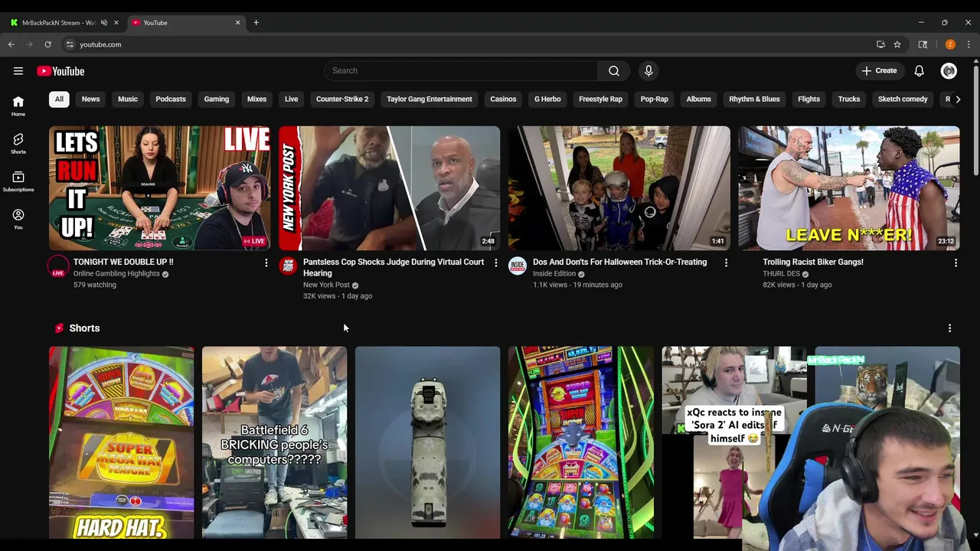Screen dimensions: 980x551
Task: Open SUPER MEGA HAT slot short
Action: pos(121,442)
